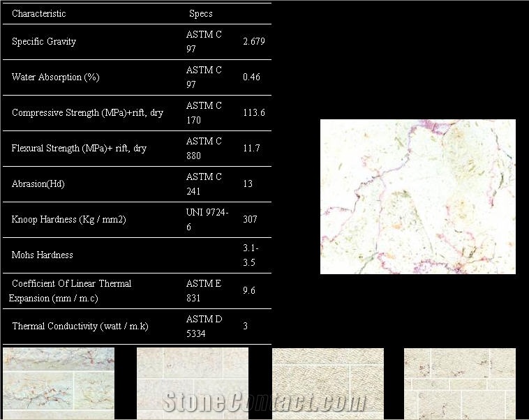Click 'Coefficient Of Linear Thermal Expansion' label

[70, 291]
